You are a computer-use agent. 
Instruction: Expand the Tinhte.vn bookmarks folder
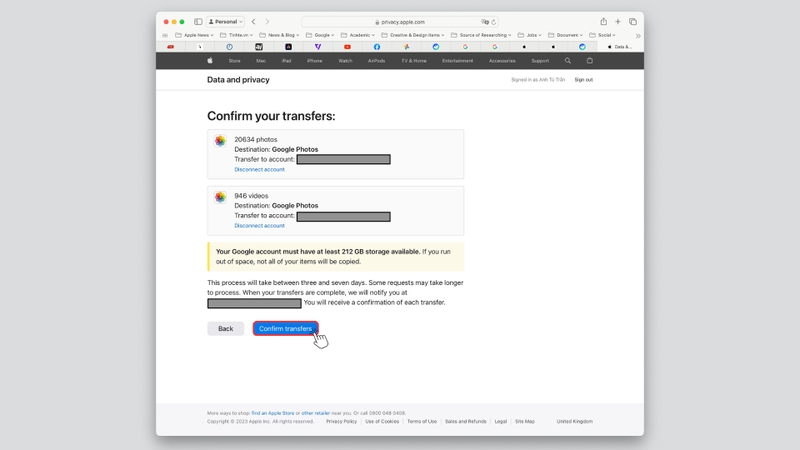[x=236, y=35]
